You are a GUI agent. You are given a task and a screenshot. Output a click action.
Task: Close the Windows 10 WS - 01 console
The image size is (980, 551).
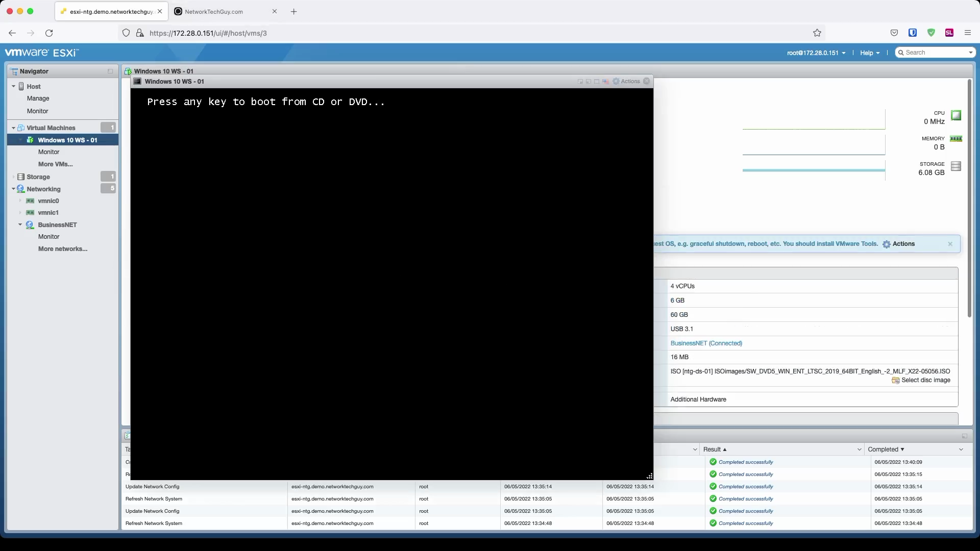point(647,81)
